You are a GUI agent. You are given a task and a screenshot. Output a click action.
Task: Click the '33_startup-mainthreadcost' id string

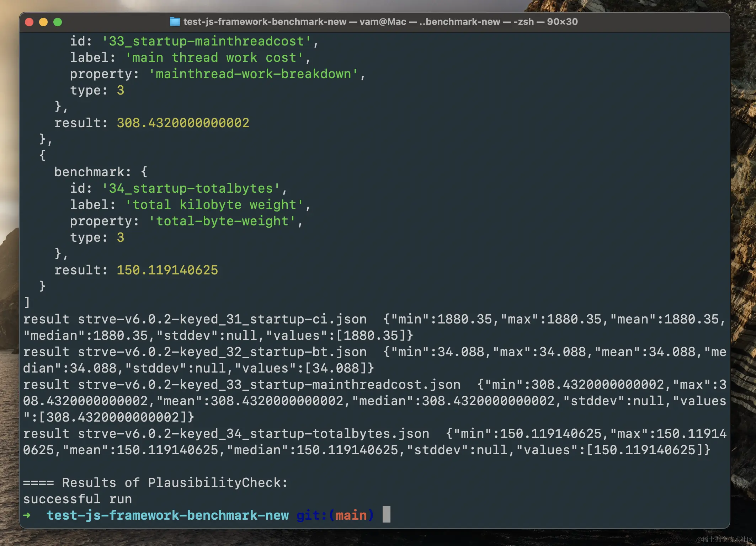click(206, 41)
